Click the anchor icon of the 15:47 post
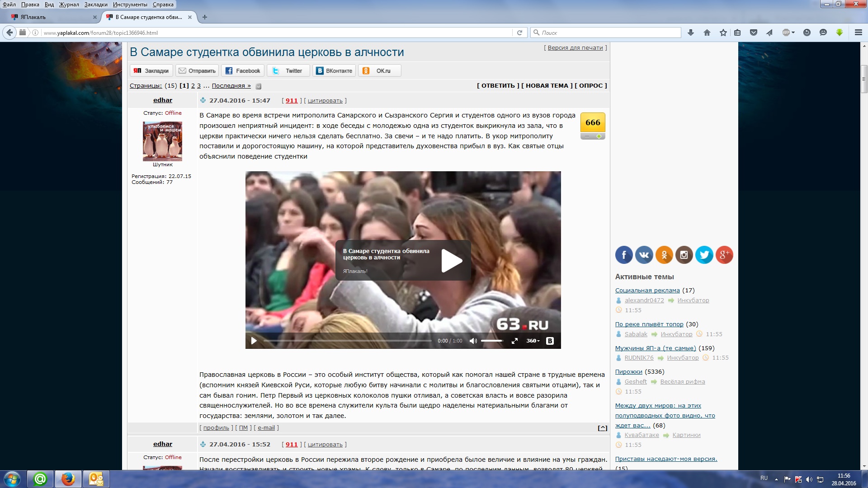Screen dimensions: 868x488 pyautogui.click(x=203, y=100)
